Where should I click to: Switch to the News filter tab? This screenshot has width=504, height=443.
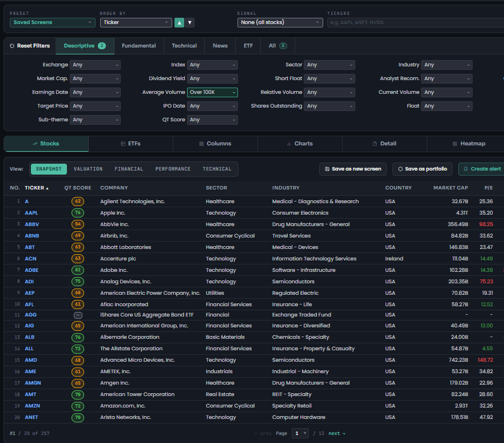(220, 46)
